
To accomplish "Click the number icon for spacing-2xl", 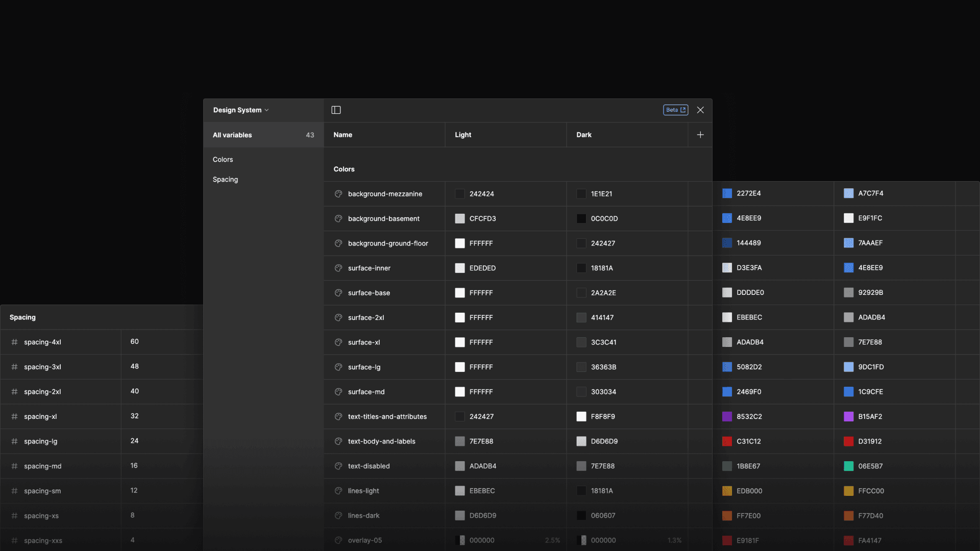I will click(14, 391).
